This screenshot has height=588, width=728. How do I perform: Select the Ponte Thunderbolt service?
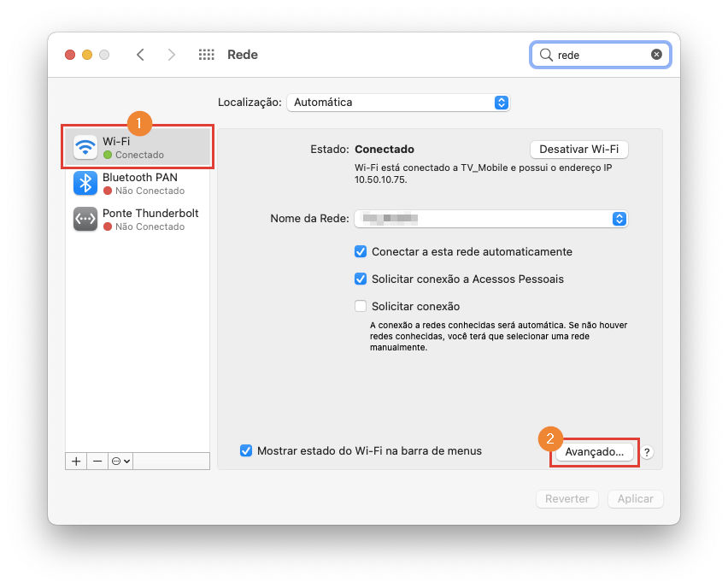tap(138, 220)
